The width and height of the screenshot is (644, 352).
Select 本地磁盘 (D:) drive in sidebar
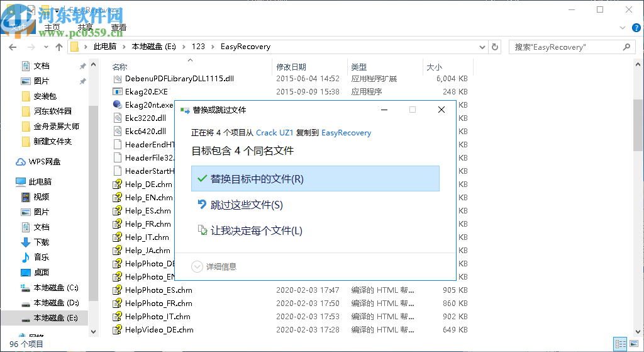(x=55, y=303)
